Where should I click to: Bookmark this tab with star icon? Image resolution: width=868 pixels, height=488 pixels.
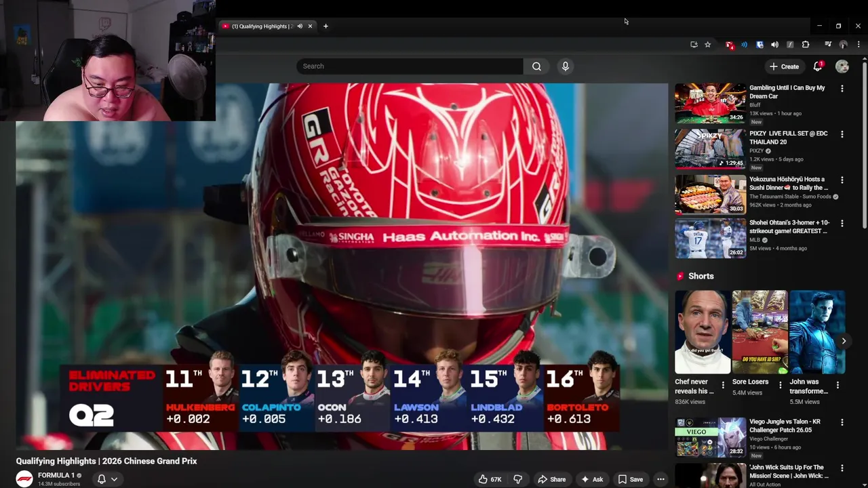coord(707,45)
